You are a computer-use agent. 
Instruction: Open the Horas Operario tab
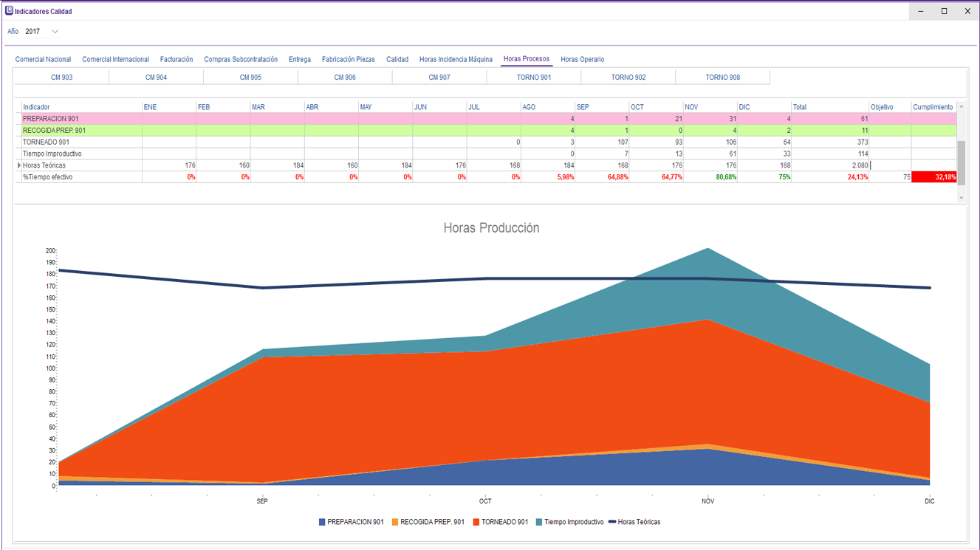click(582, 59)
